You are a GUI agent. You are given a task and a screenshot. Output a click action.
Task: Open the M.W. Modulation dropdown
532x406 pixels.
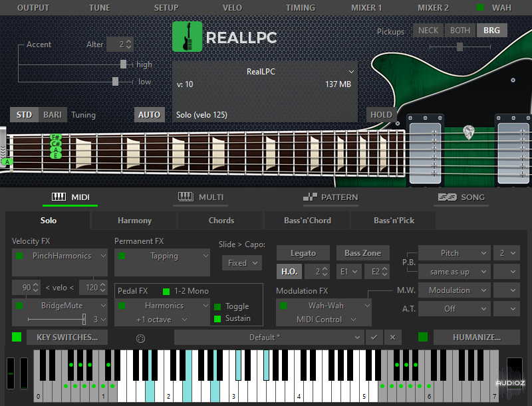point(454,290)
